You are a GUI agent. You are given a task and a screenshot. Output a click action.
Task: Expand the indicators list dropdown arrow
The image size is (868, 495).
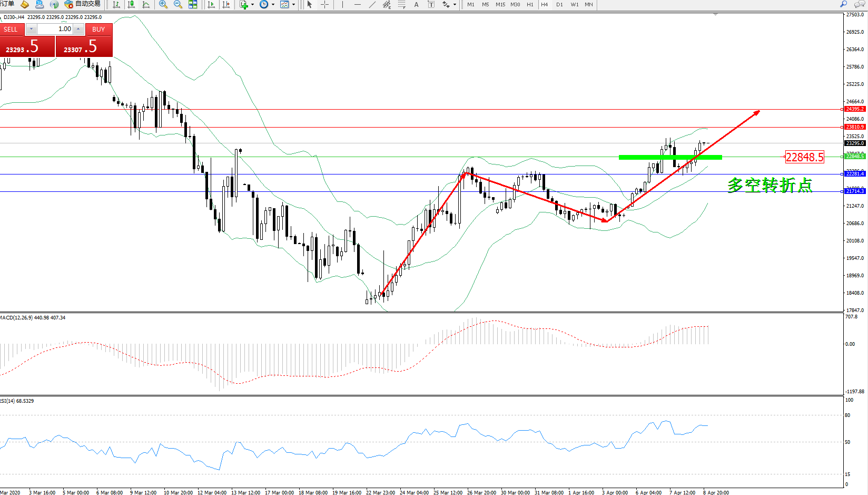coord(253,4)
